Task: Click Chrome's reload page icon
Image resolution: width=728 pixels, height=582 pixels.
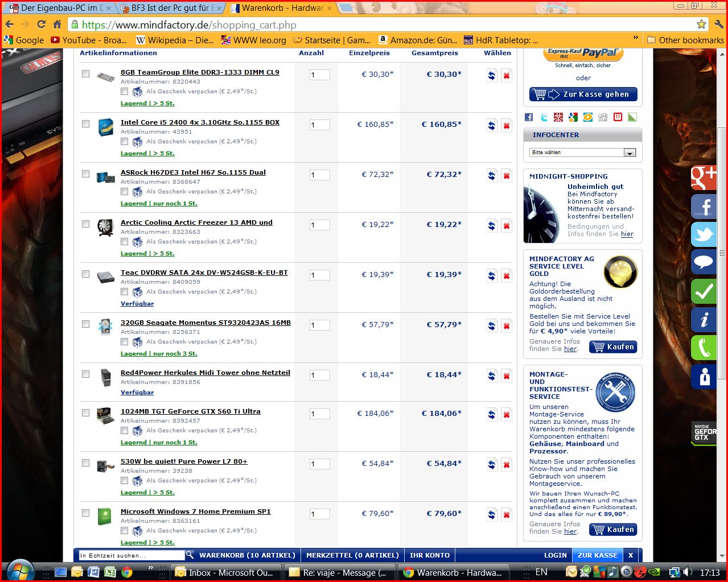Action: (x=41, y=24)
